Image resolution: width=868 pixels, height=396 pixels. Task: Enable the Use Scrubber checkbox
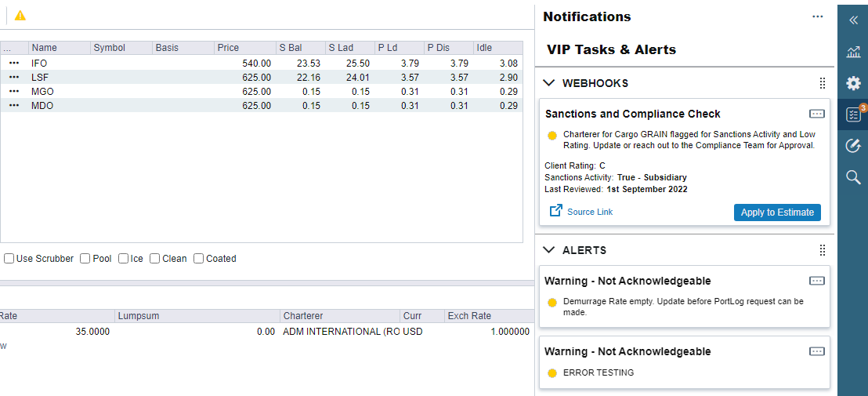pos(9,259)
